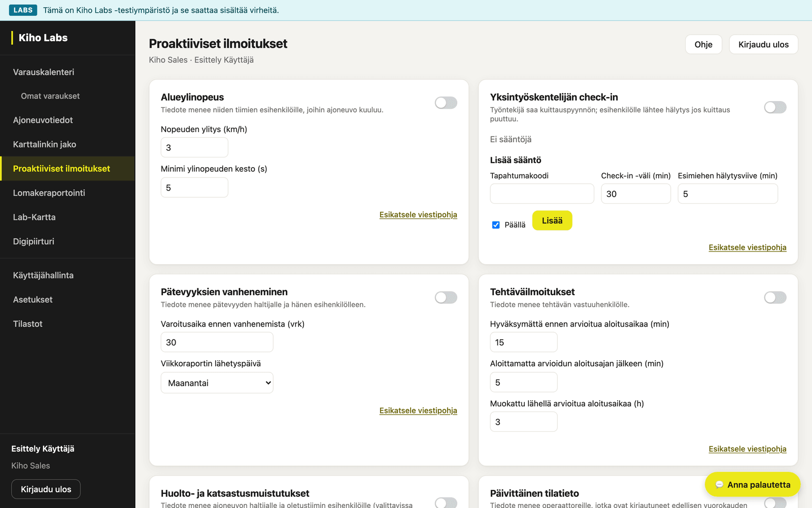
Task: Open the Viikkoraportin lähetyspäivä dropdown
Action: (x=217, y=383)
